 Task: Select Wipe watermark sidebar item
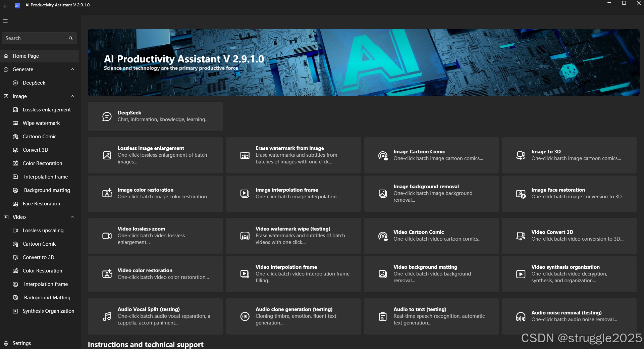coord(40,123)
